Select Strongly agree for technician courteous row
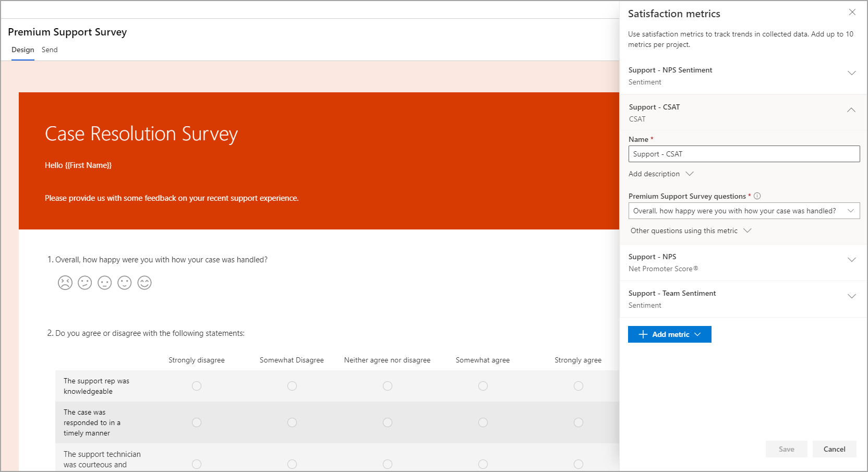This screenshot has height=472, width=868. click(x=578, y=464)
